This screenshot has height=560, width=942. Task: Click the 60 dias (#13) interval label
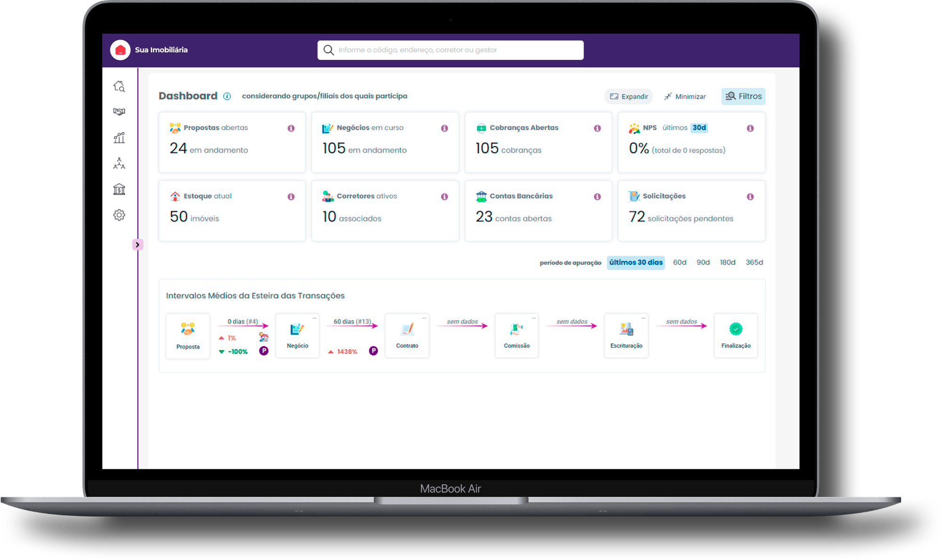coord(352,322)
